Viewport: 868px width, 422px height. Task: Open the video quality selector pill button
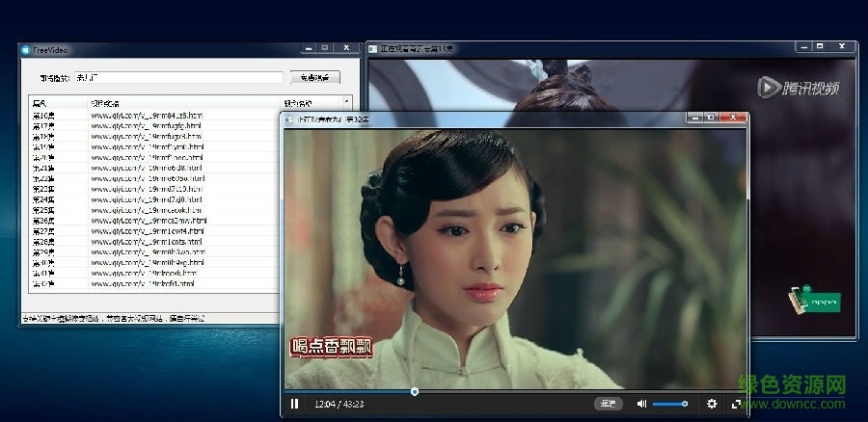(x=609, y=404)
